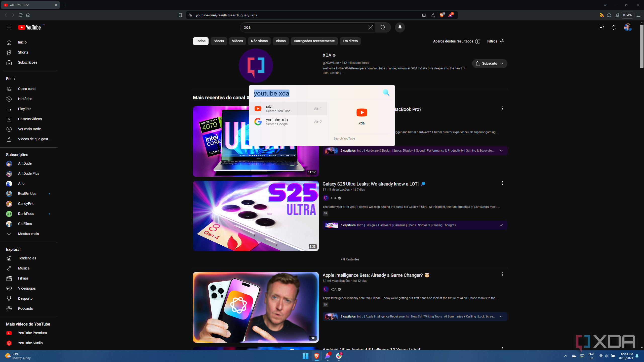
Task: Expand Mostrar mais subscriptions
Action: [29, 234]
